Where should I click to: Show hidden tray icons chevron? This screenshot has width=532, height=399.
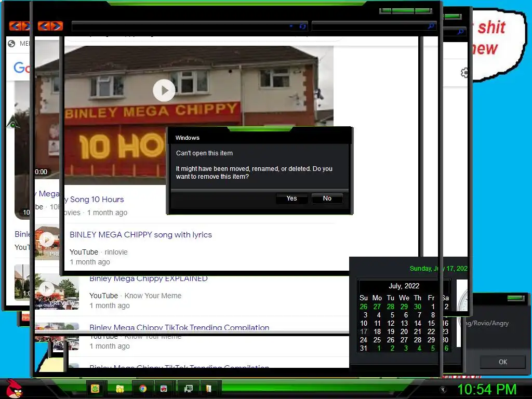coord(443,390)
